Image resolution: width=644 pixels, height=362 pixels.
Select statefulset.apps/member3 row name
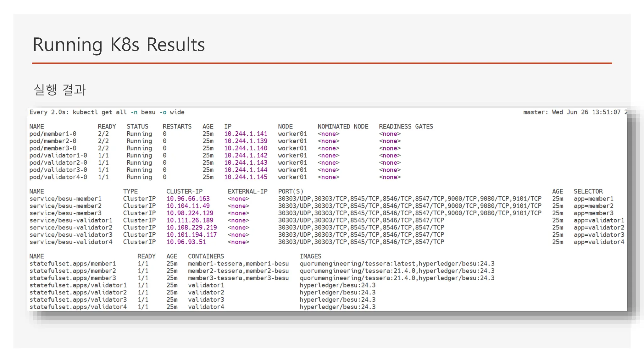pos(73,278)
